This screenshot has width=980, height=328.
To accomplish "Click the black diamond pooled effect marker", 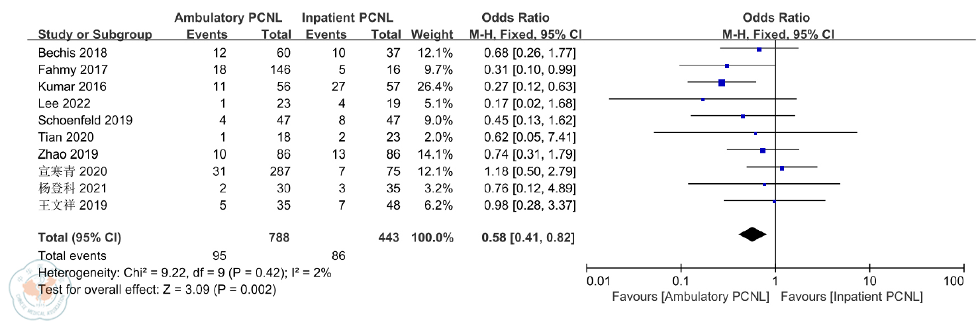I will [752, 234].
